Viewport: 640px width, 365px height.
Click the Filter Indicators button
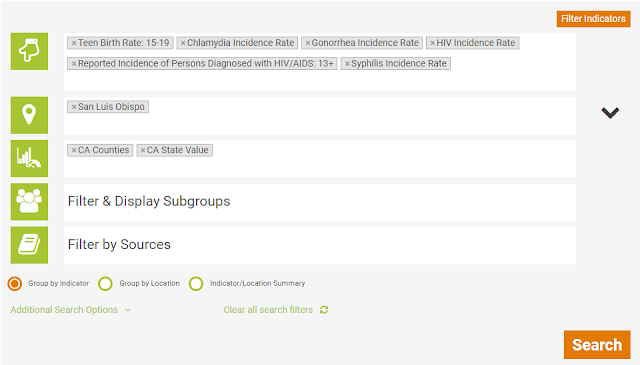click(593, 19)
